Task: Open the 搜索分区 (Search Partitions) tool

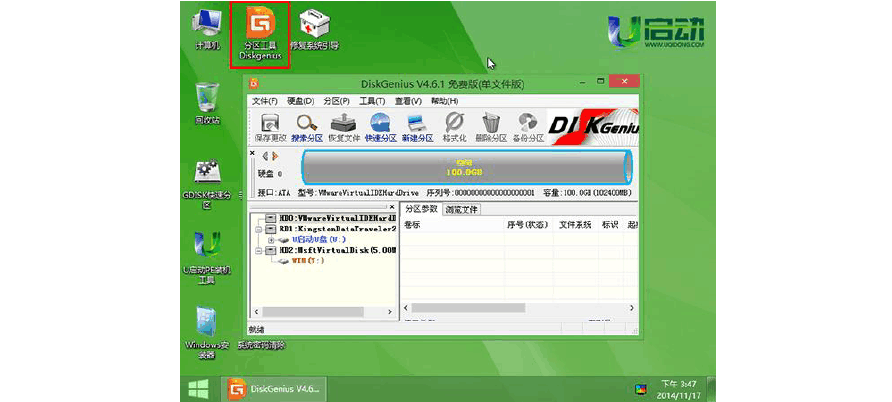Action: 307,128
